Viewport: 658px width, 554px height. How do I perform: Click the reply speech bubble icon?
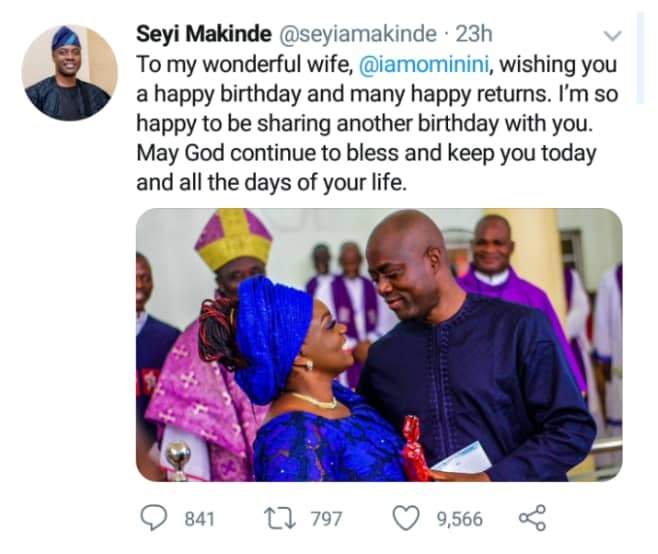[x=153, y=518]
